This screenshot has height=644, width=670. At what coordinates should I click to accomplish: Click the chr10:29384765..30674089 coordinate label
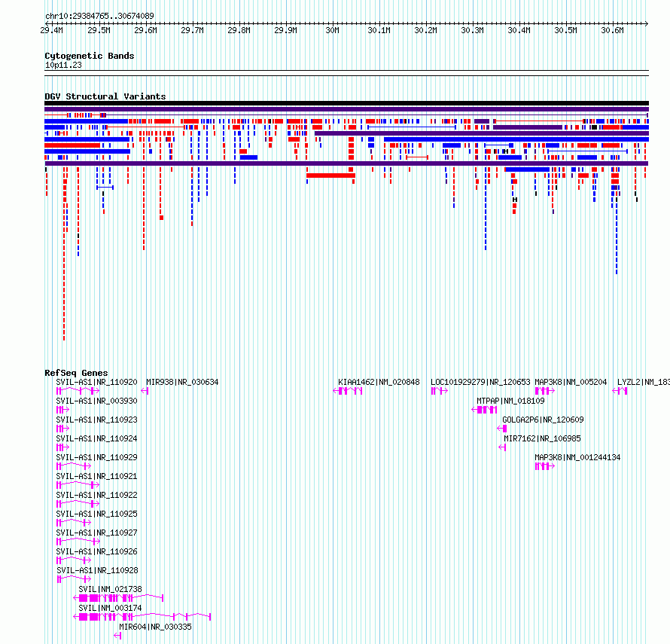99,16
